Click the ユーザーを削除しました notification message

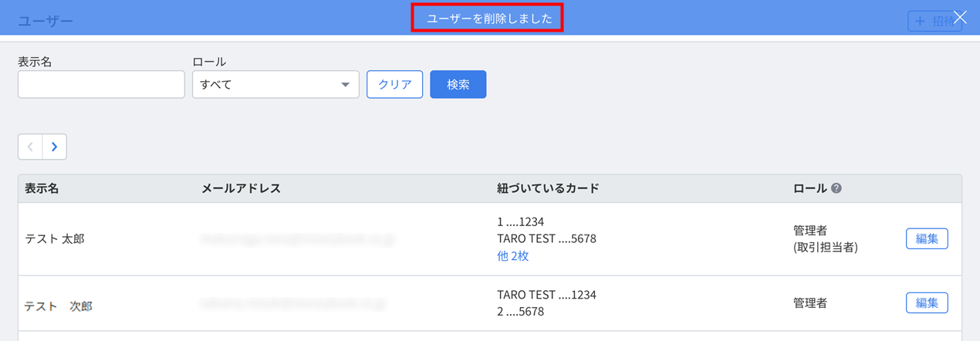tap(489, 19)
